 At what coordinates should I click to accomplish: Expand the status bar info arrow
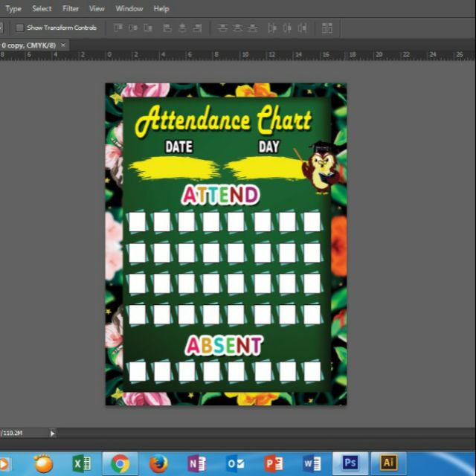pyautogui.click(x=52, y=433)
